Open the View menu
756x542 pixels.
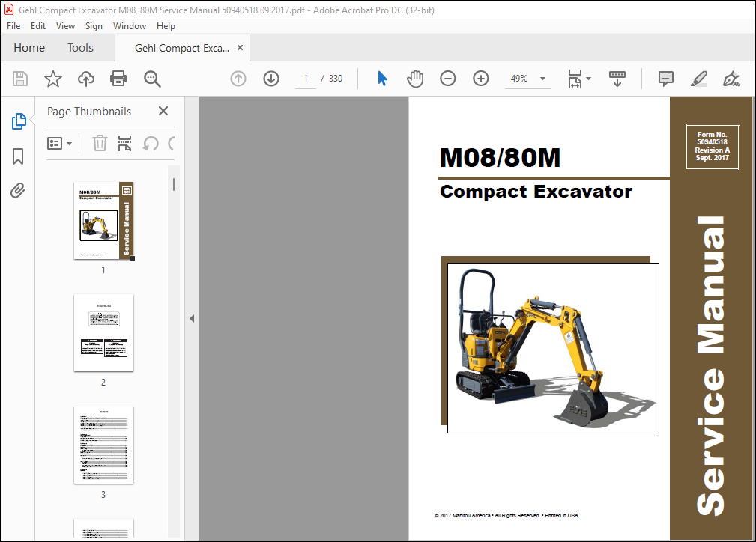(65, 26)
